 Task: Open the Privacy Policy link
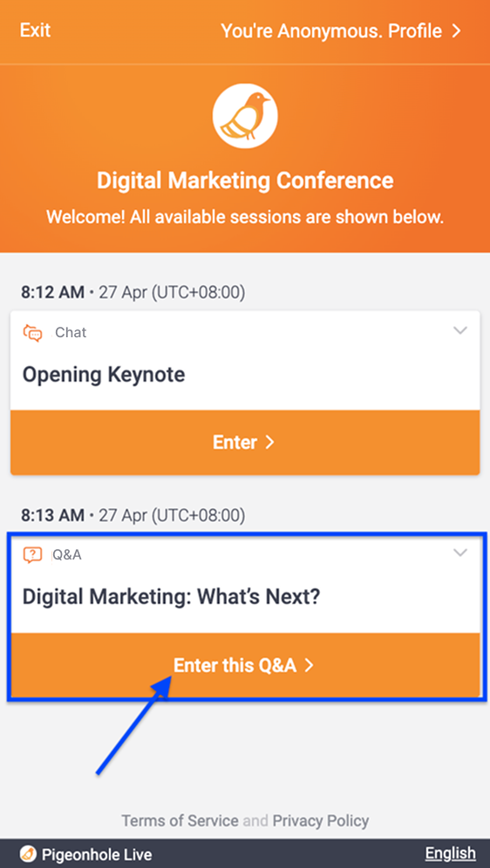(321, 820)
